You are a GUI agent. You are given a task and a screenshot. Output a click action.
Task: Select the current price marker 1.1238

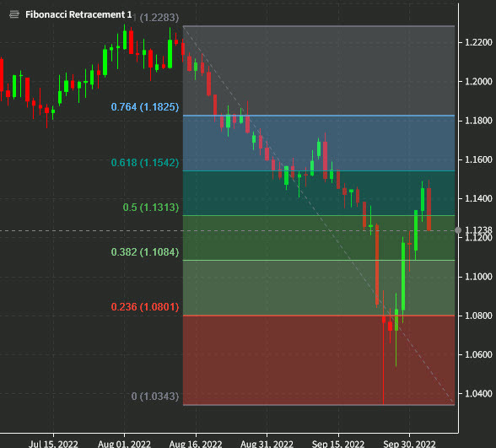click(478, 229)
